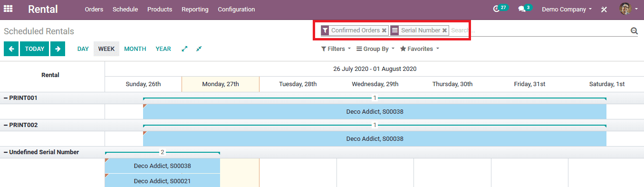644x187 pixels.
Task: Click the 26 July 2020 - 01 August 2020 header
Action: coord(375,69)
